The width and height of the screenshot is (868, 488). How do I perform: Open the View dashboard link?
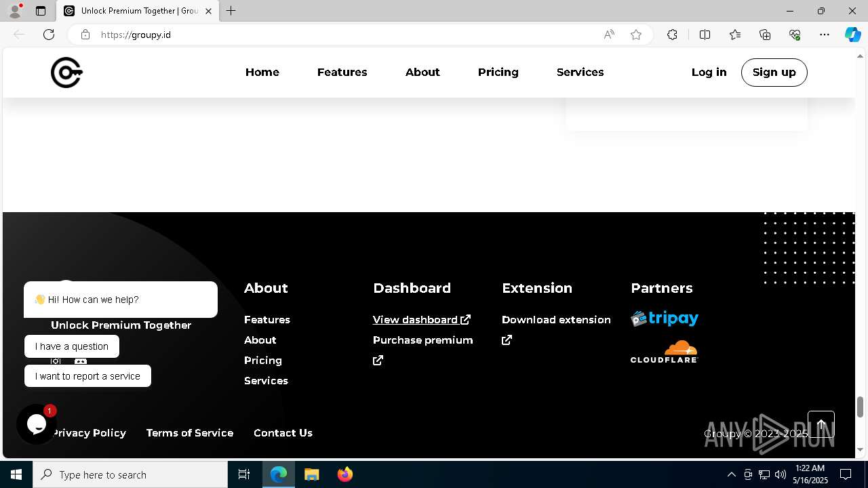pyautogui.click(x=421, y=319)
